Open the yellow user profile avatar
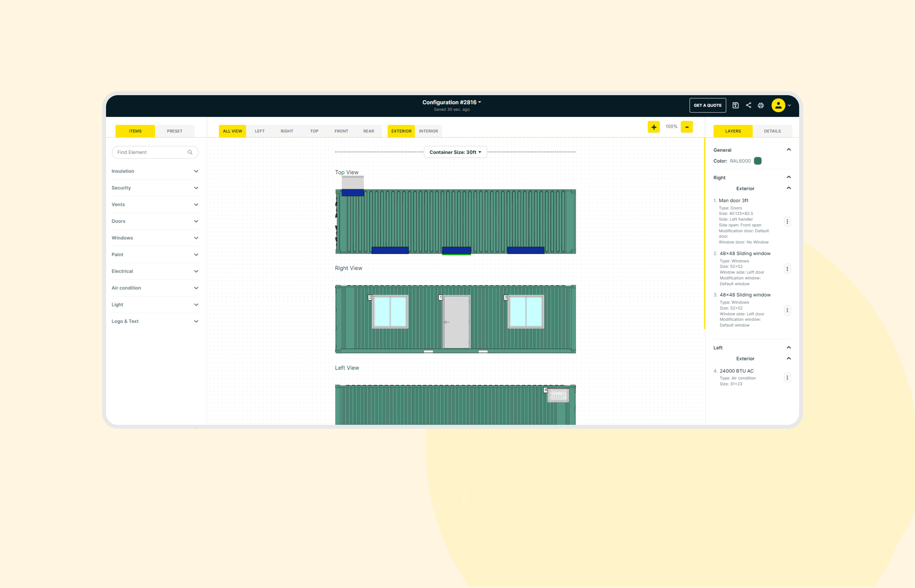Image resolution: width=915 pixels, height=588 pixels. [x=778, y=105]
